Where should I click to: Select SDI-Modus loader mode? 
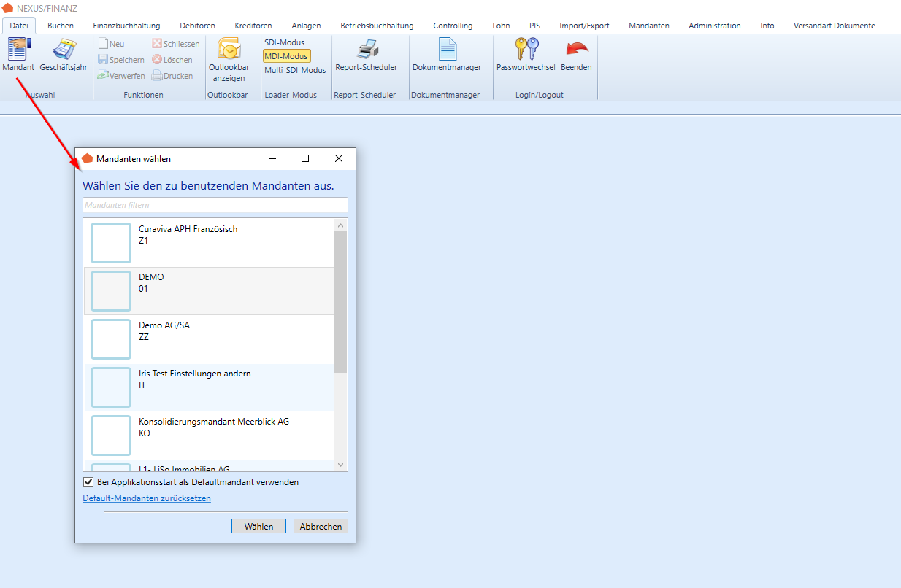pyautogui.click(x=284, y=43)
